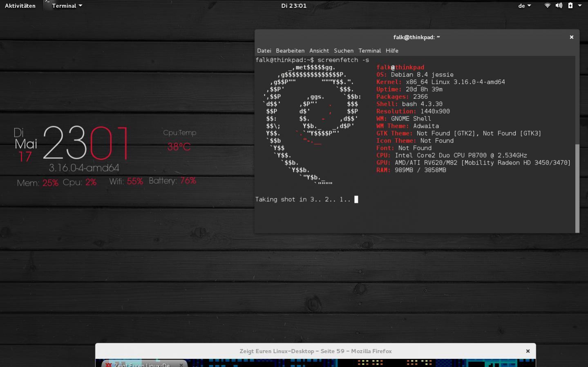Close the falk@thinkpad terminal window
Screen dimensions: 588x367
click(572, 37)
